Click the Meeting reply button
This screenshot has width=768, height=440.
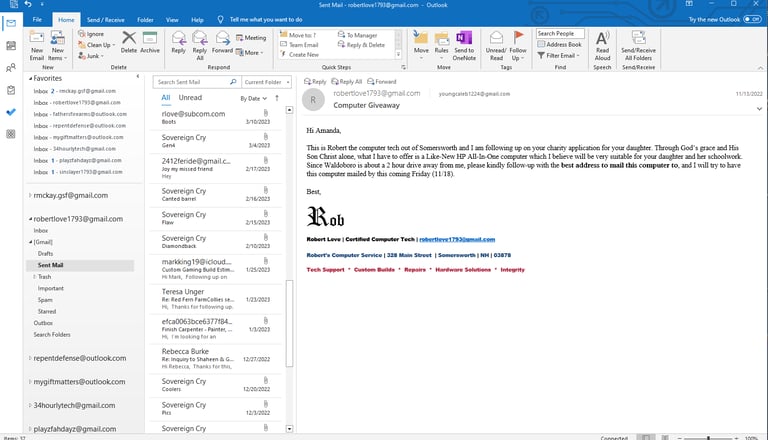coord(251,38)
